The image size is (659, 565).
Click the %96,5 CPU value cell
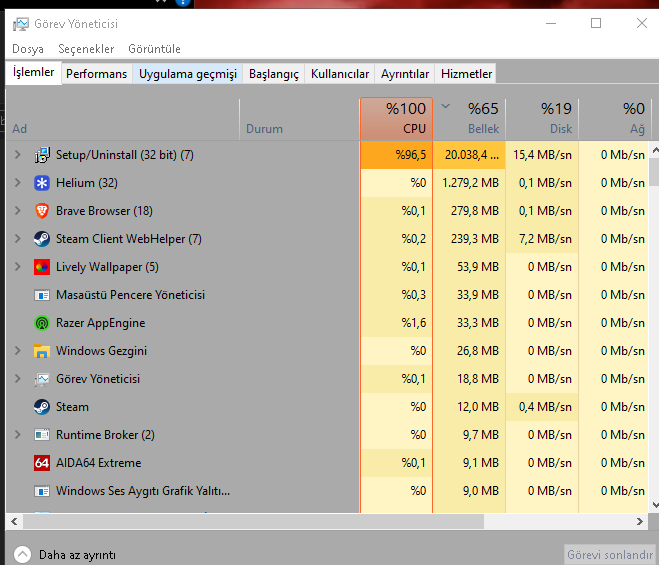pos(396,155)
